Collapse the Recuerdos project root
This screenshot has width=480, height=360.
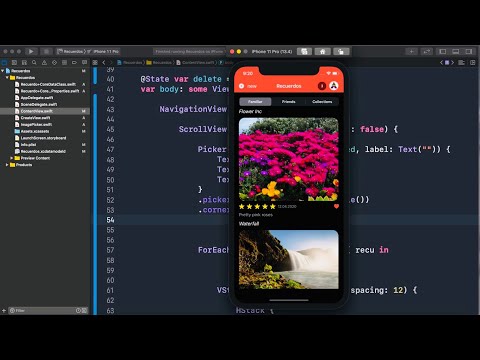click(x=3, y=71)
